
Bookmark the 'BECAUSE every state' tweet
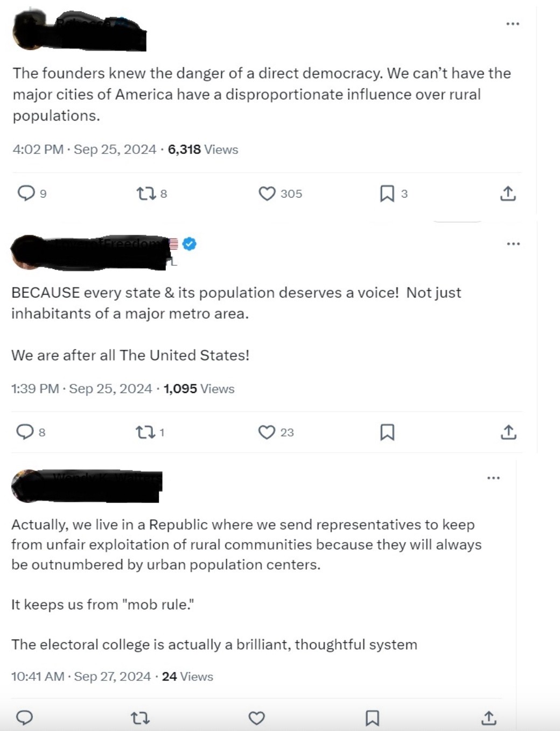(387, 432)
